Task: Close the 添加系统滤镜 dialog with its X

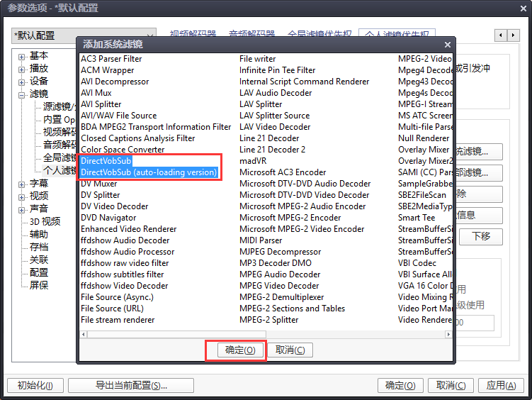Action: pos(447,45)
